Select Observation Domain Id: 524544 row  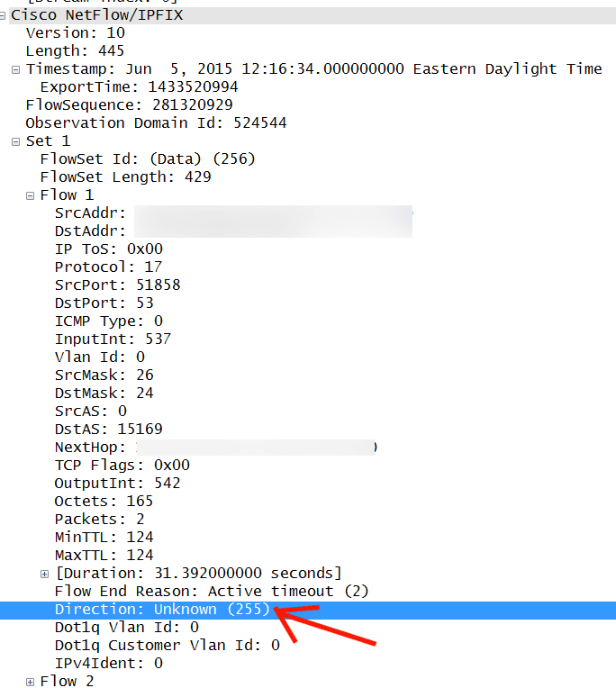click(x=156, y=123)
